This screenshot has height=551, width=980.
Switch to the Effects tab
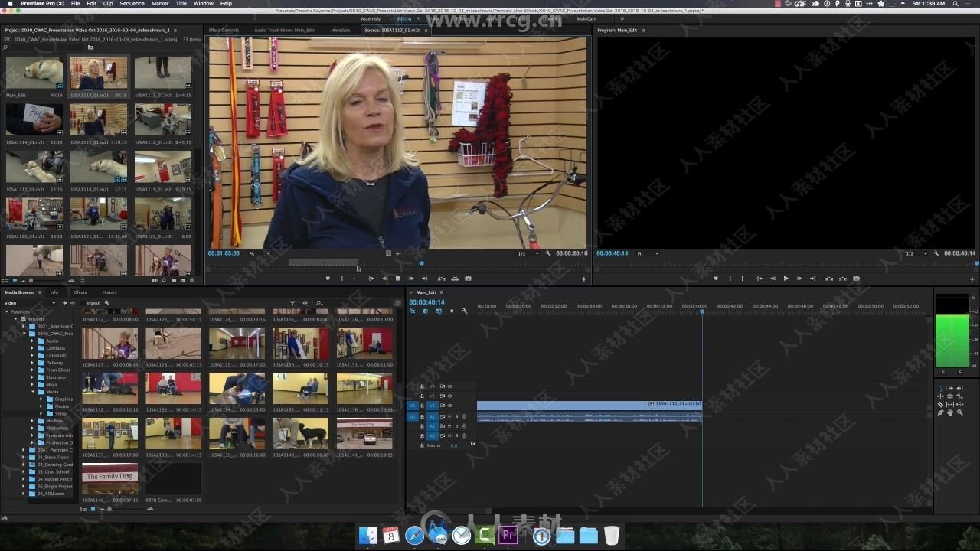tap(80, 292)
